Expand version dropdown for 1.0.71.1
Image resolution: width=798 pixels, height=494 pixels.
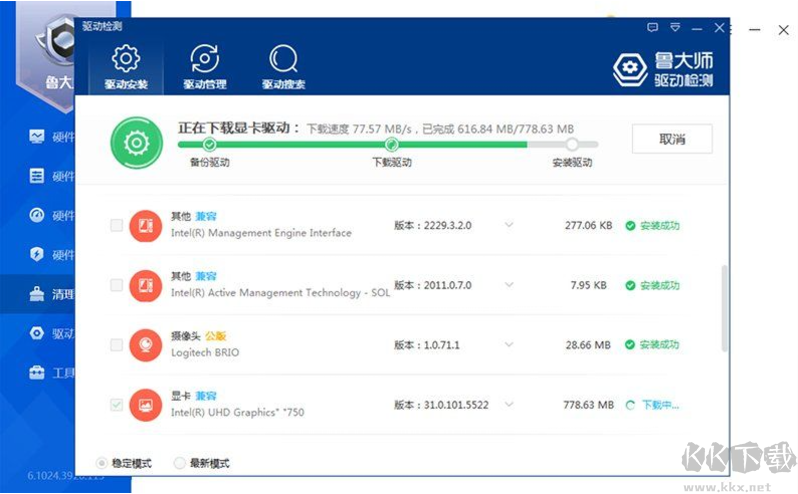(509, 345)
